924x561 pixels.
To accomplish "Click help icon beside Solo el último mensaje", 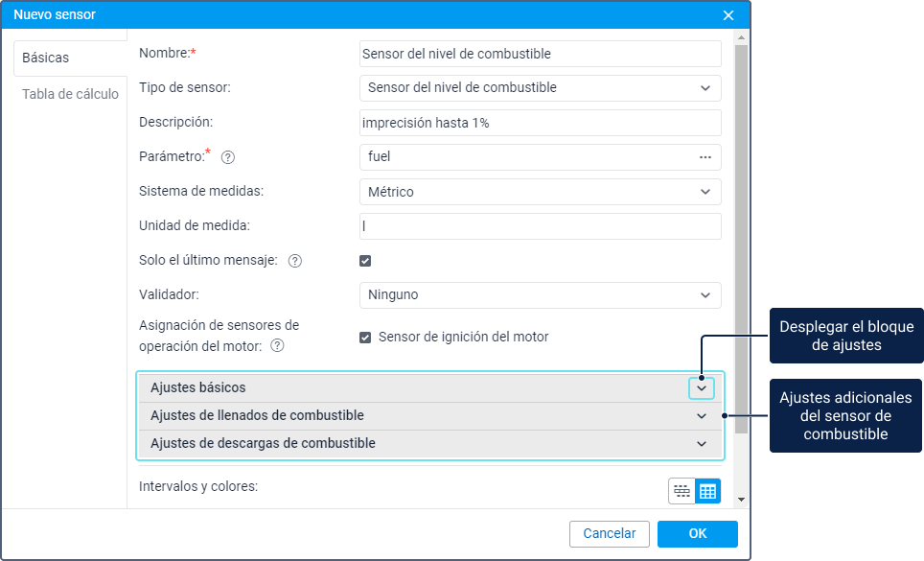I will coord(295,261).
